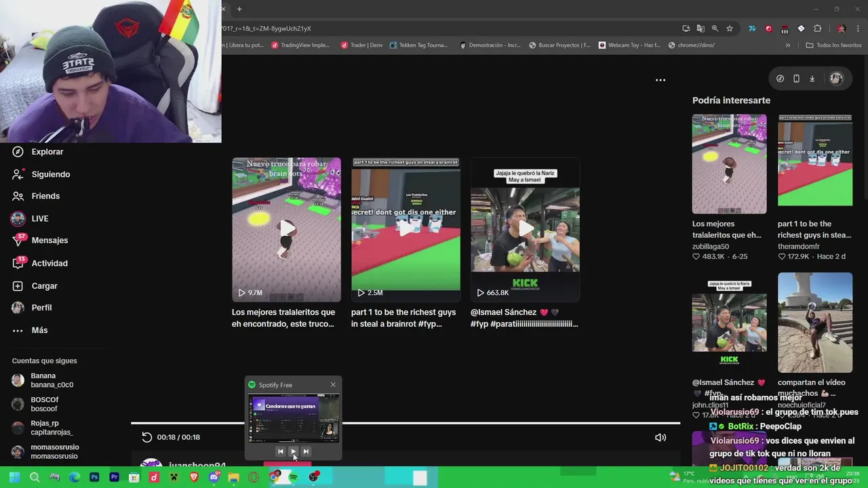868x488 pixels.
Task: Open the Spotify Free window thumbnail
Action: click(293, 418)
